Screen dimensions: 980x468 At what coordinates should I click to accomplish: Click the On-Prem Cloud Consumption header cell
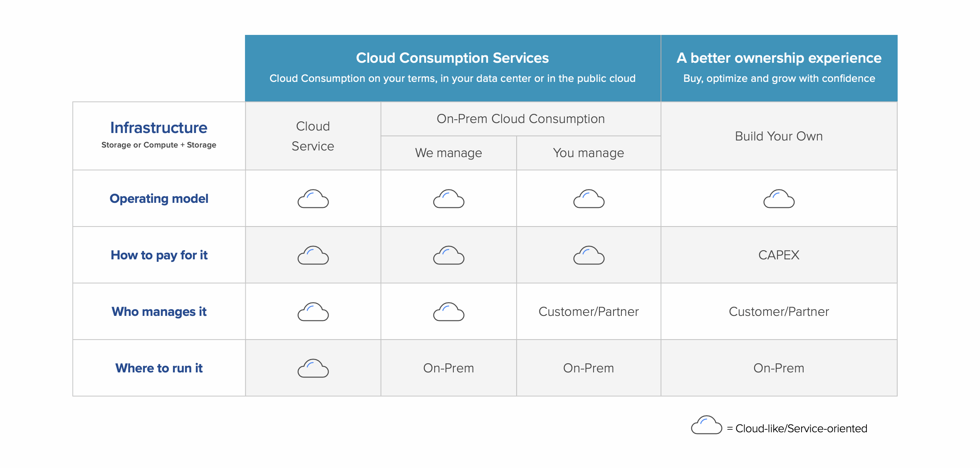pyautogui.click(x=520, y=119)
